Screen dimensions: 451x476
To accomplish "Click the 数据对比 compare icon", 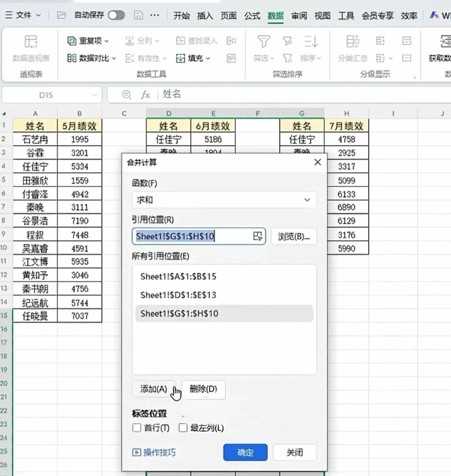I will 72,58.
